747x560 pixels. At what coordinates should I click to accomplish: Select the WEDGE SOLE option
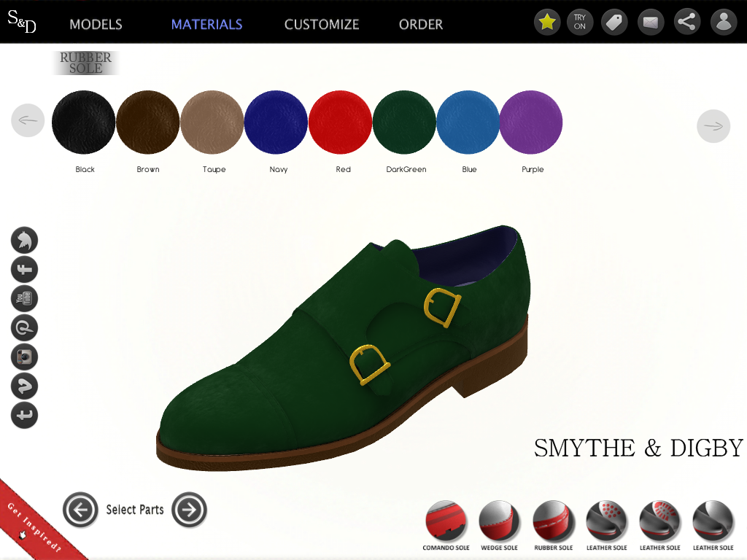coord(499,526)
